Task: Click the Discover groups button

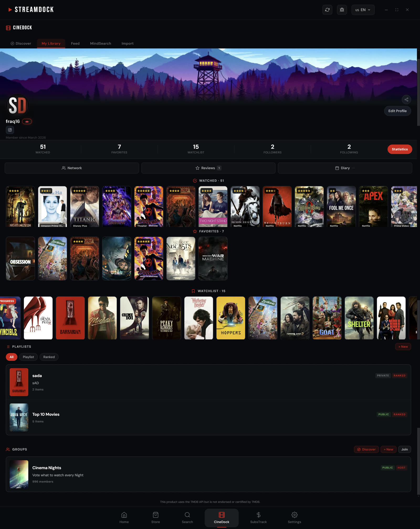Action: coord(366,449)
